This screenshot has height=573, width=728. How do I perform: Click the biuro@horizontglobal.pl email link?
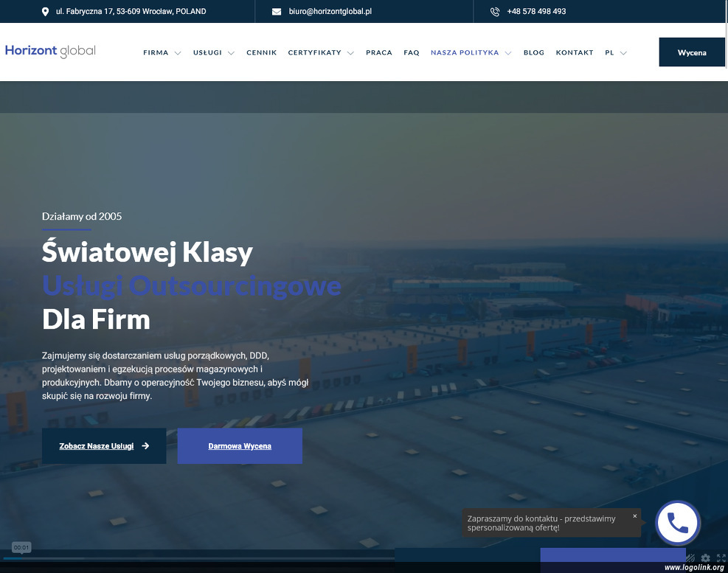click(330, 12)
